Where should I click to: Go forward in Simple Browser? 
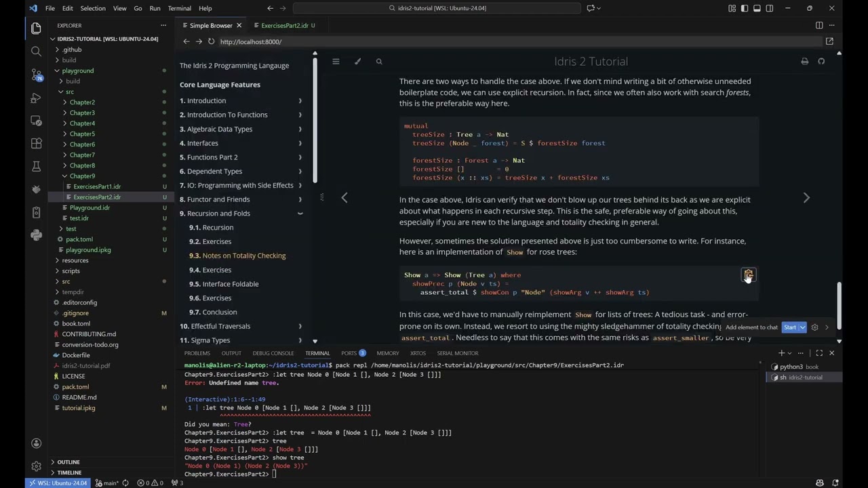199,41
